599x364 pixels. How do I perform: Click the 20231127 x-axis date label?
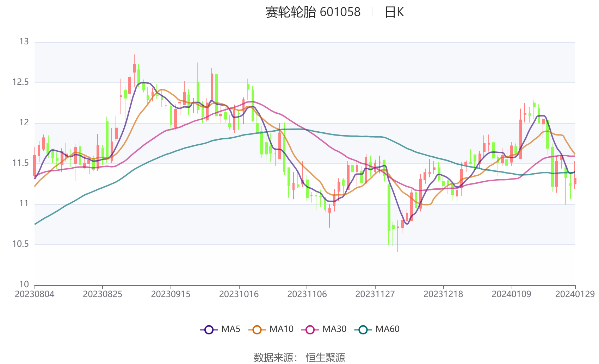pyautogui.click(x=375, y=294)
